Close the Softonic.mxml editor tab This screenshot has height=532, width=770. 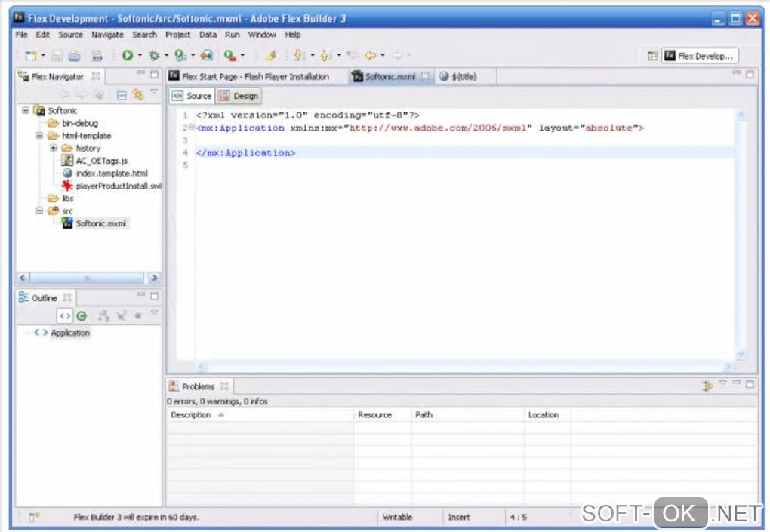coord(425,76)
